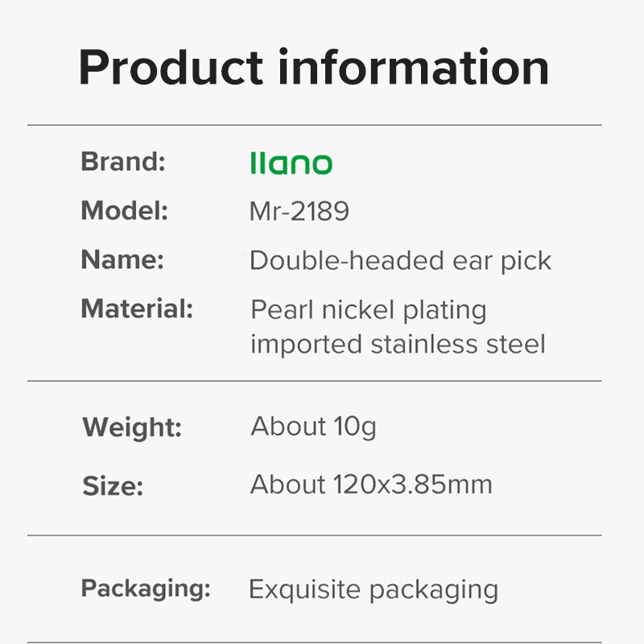Click the imported stainless steel text
Screen dimensions: 644x644
tap(398, 345)
